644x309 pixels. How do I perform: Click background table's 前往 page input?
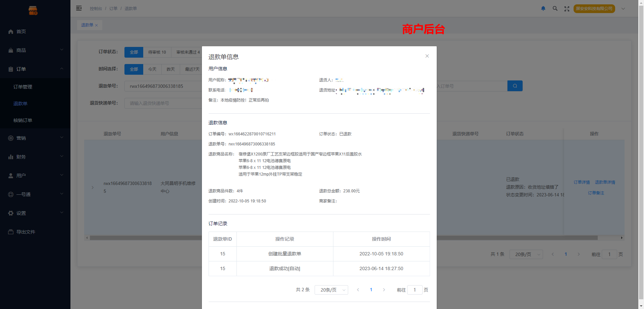[609, 254]
